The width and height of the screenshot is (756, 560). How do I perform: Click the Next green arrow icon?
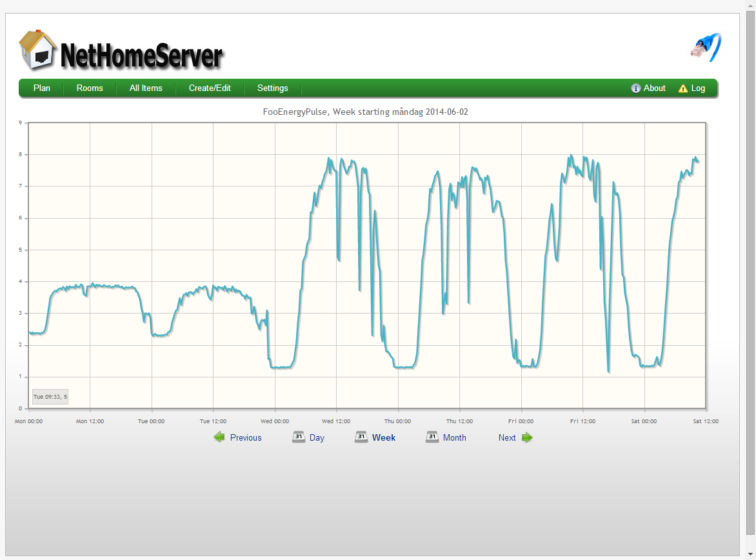click(526, 437)
